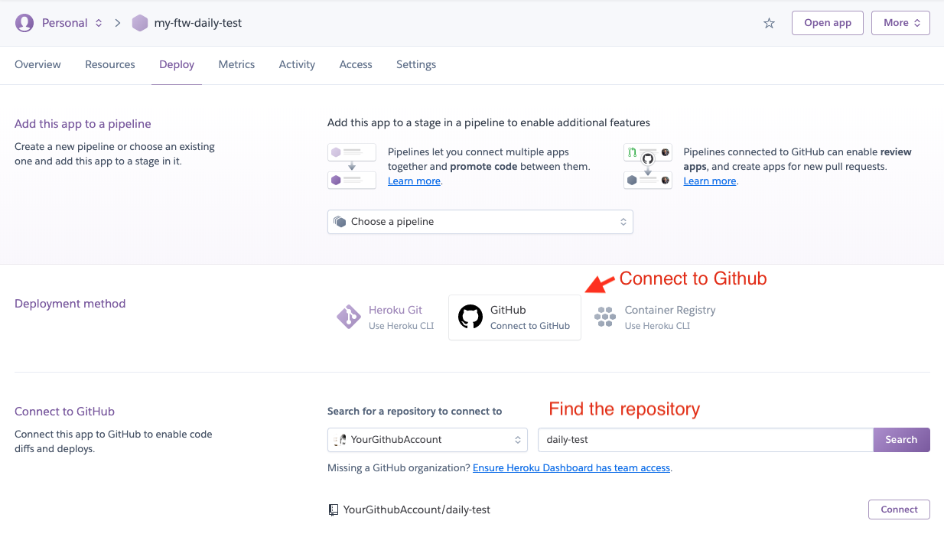
Task: Click Ensure Heroku Dashboard has team access
Action: click(571, 467)
